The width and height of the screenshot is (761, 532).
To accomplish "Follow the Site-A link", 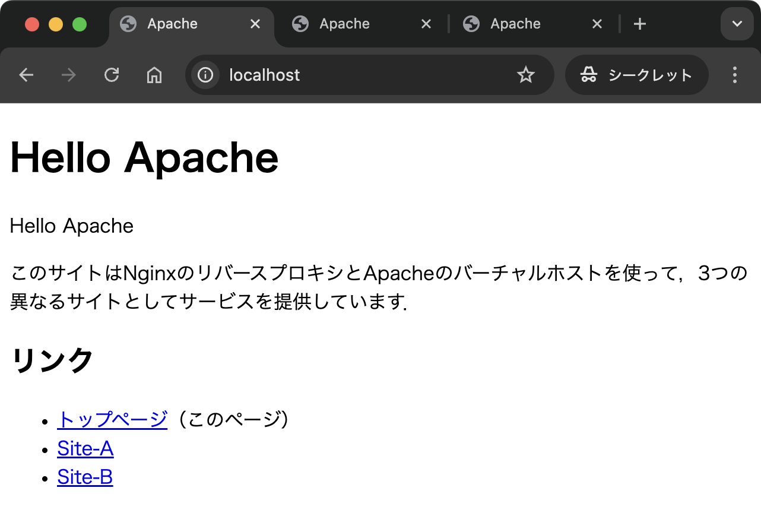I will [x=85, y=448].
